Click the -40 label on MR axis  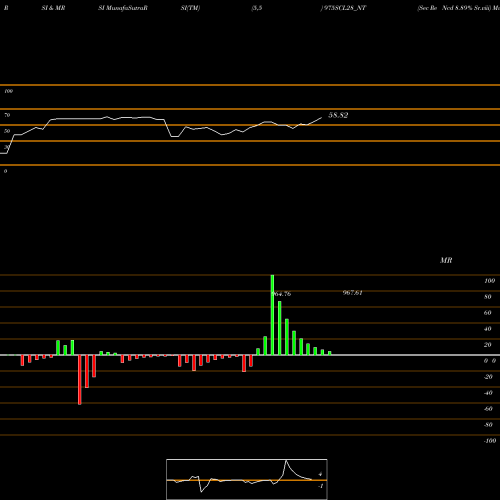click(x=488, y=393)
